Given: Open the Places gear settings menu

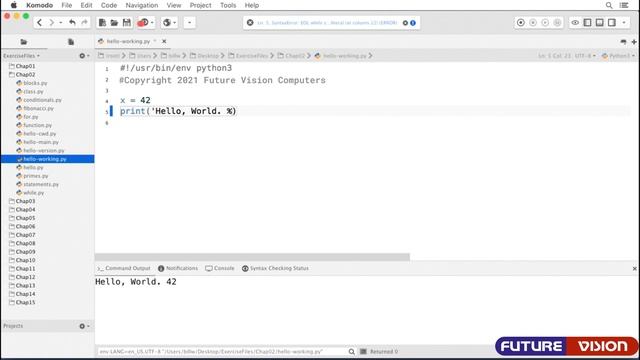Looking at the screenshot, I should coord(84,56).
